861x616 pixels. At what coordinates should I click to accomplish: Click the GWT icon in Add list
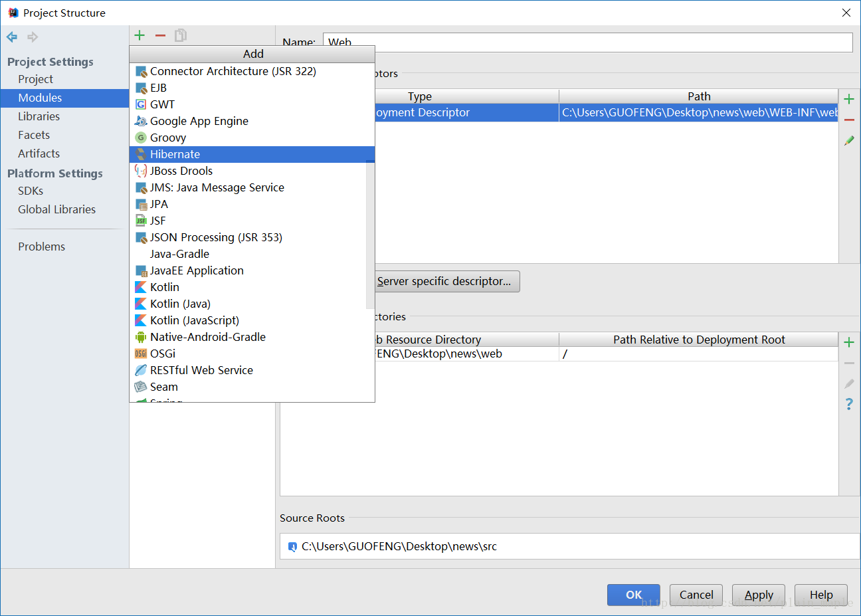141,104
